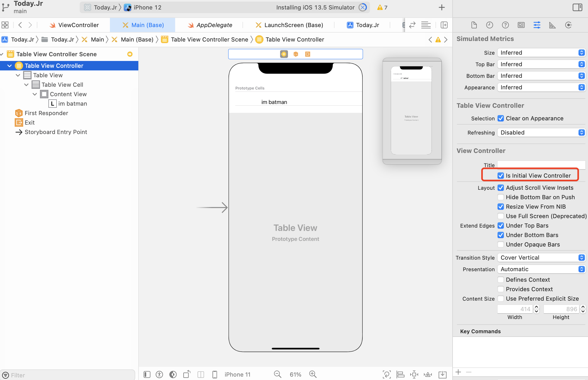
Task: Open the Quick Help inspector
Action: (505, 25)
